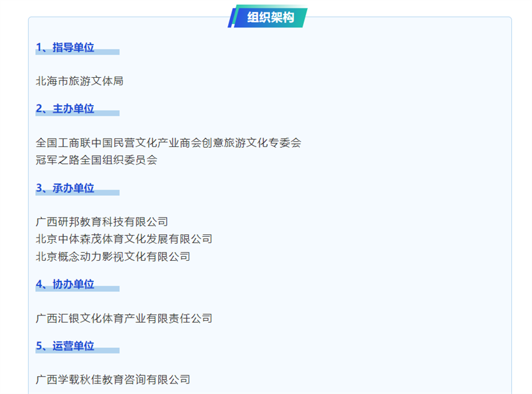Click 北京概念动力影视文化有限公司 entry
Image resolution: width=532 pixels, height=394 pixels.
coord(113,256)
